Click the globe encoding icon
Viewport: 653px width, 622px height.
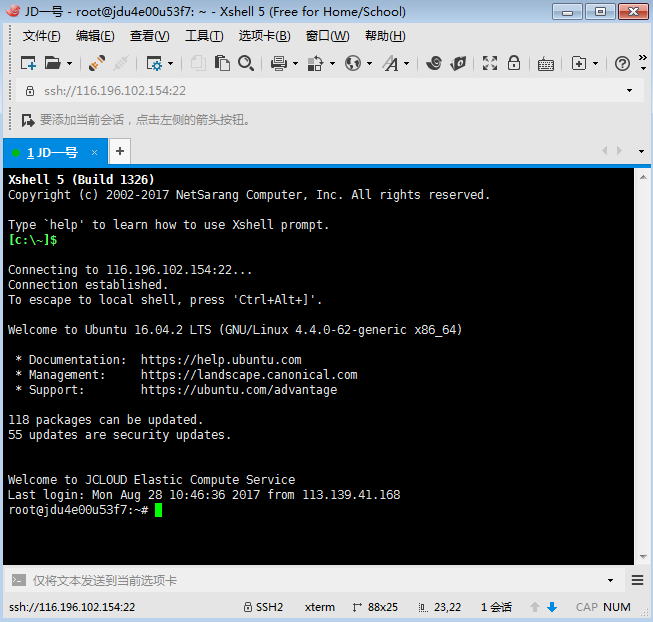coord(353,64)
